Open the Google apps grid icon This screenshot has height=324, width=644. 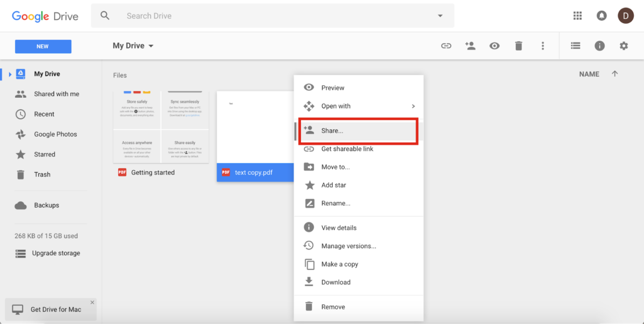tap(577, 16)
